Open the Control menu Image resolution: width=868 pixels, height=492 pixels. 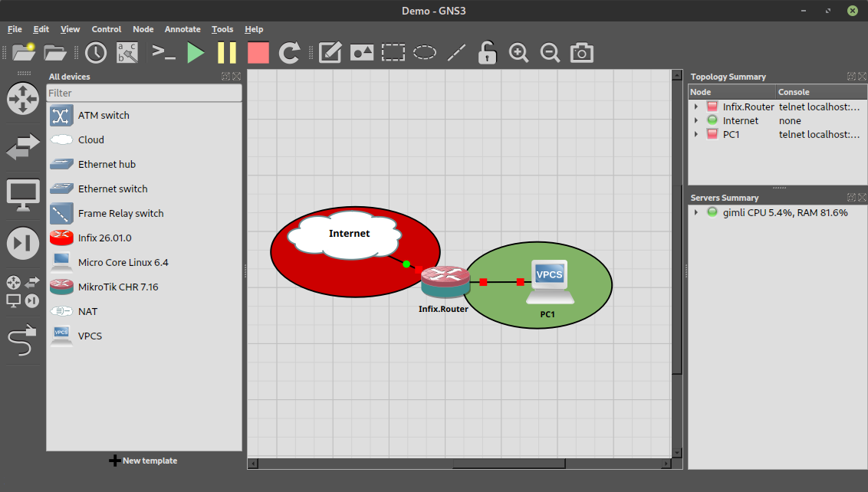[x=107, y=29]
